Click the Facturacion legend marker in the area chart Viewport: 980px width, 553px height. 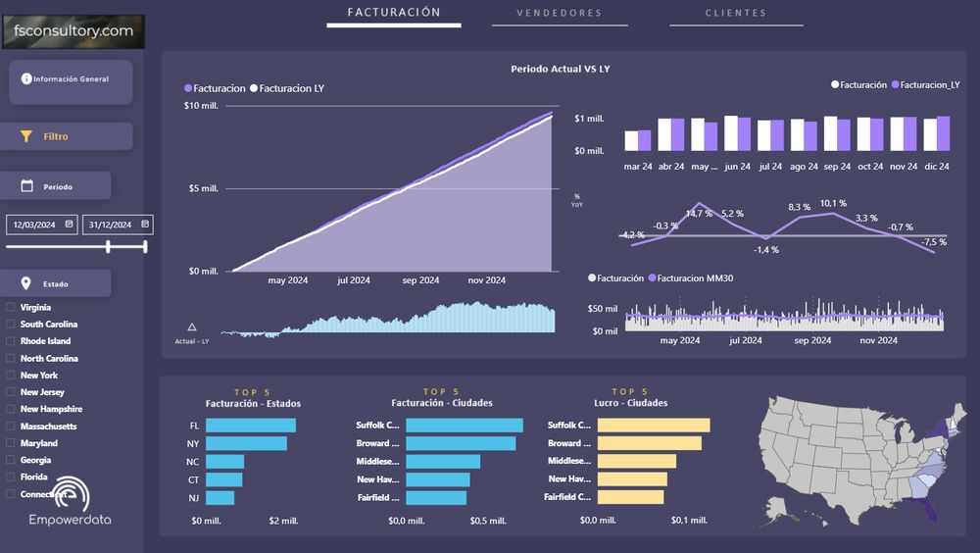coord(188,88)
